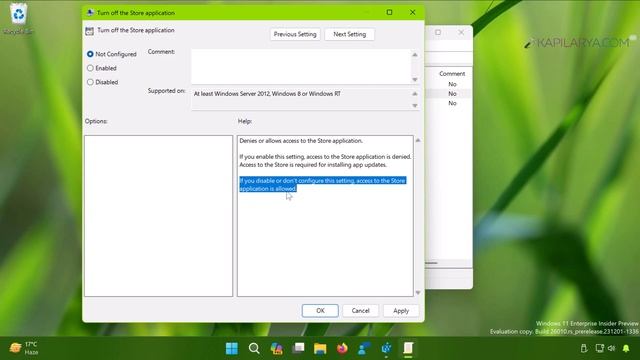
Task: Help pane scroll down arrow
Action: point(418,293)
